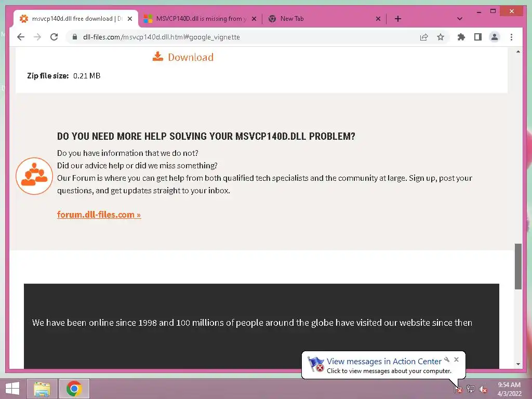The width and height of the screenshot is (532, 399).
Task: Click the heading about MSVCP140D.DLL problem
Action: click(x=206, y=137)
